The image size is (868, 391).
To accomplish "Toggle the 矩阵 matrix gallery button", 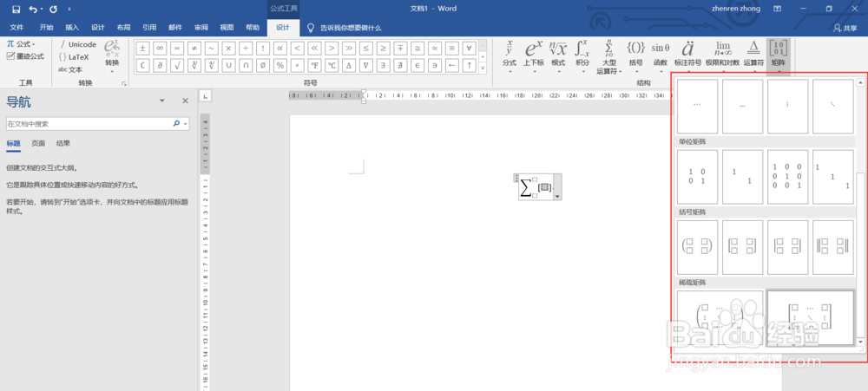I will 779,56.
